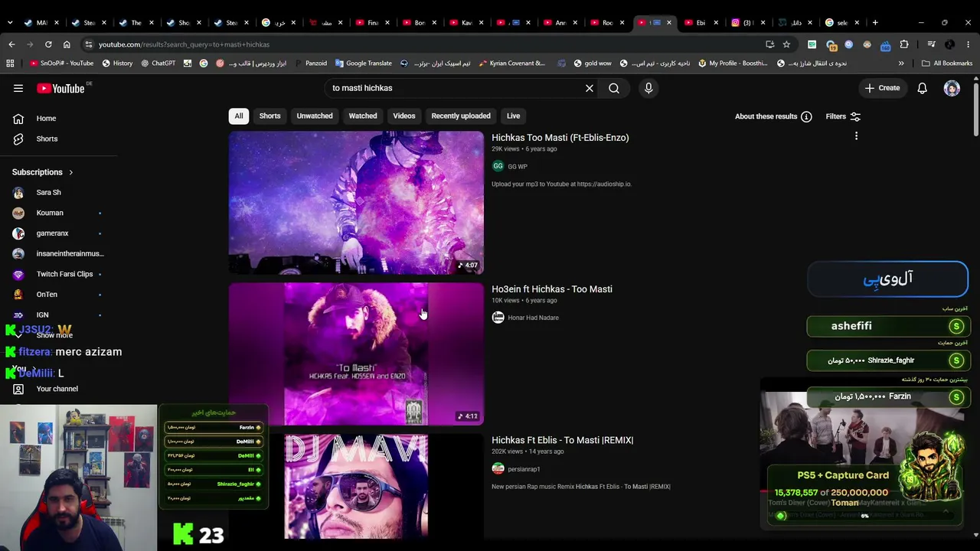This screenshot has width=980, height=551.
Task: Switch to the Instagram browser tab
Action: (746, 22)
